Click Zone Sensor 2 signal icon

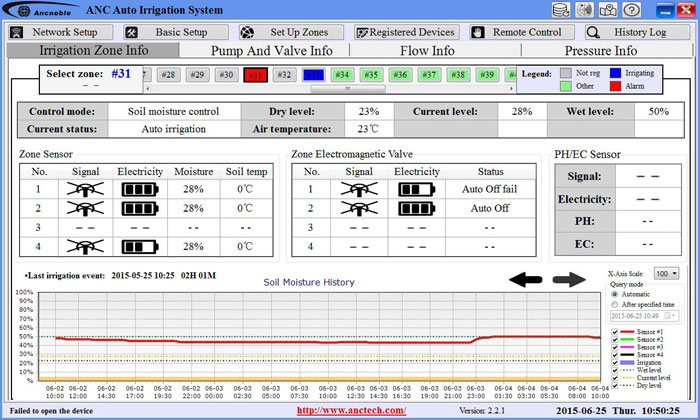pos(85,208)
